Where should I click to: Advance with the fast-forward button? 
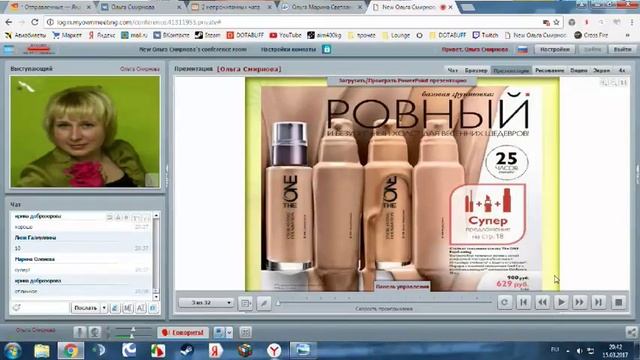click(x=580, y=302)
